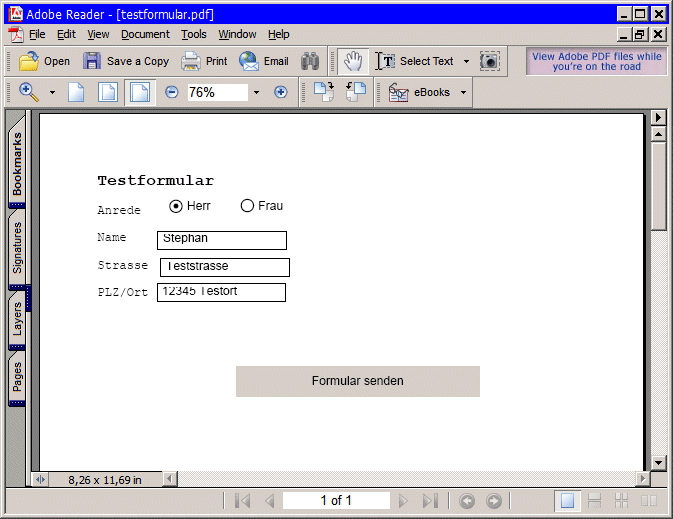The height and width of the screenshot is (519, 673).
Task: Toggle single page layout in status bar
Action: [x=567, y=501]
